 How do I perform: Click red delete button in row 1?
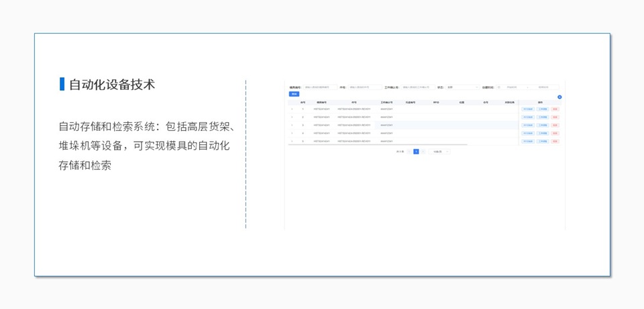[x=555, y=109]
